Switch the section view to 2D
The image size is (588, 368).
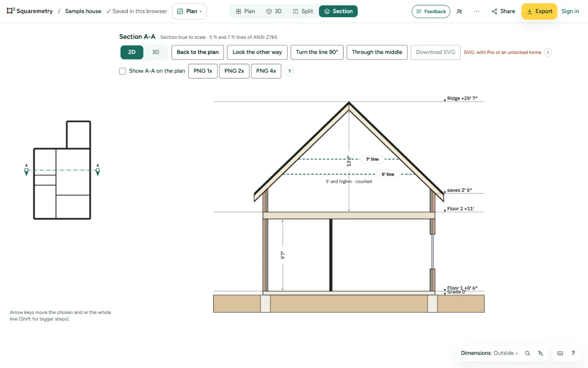tap(132, 52)
